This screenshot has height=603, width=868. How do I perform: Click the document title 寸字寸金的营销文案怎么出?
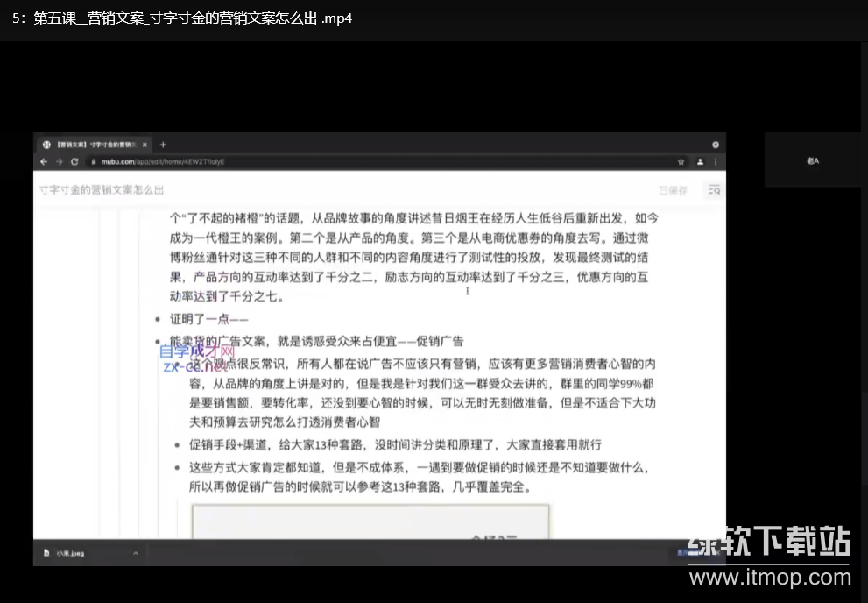click(x=102, y=190)
